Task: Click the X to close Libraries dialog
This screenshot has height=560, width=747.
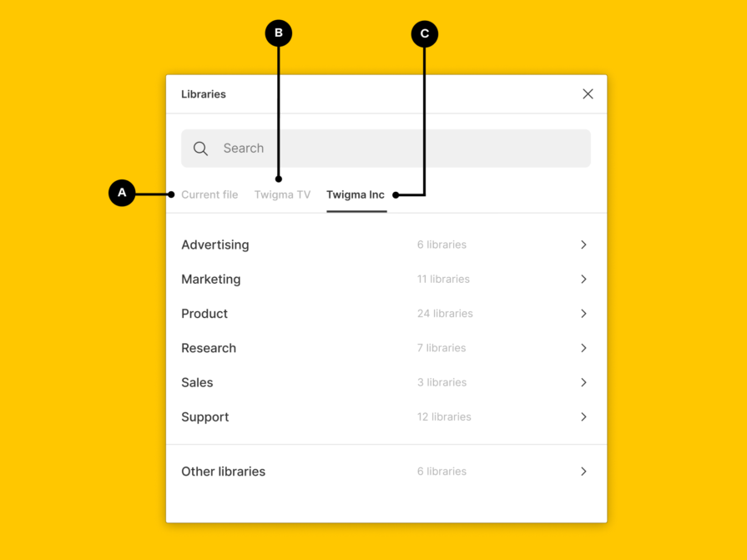Action: pos(588,93)
